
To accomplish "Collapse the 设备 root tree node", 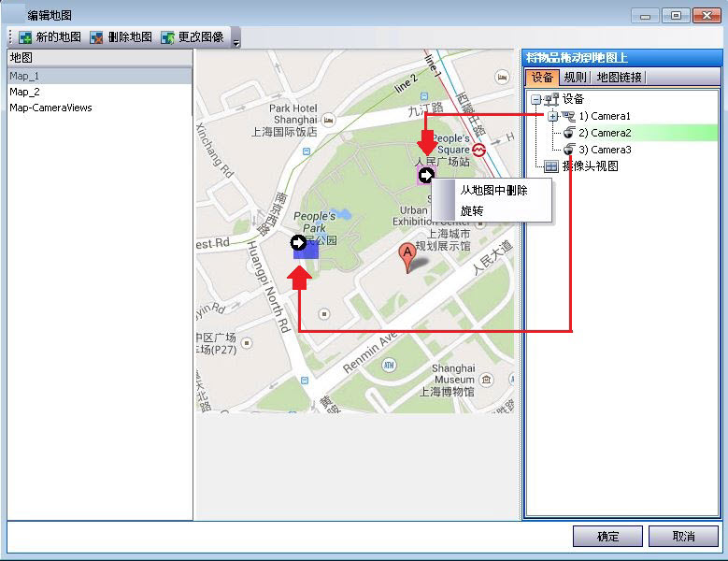I will (535, 99).
